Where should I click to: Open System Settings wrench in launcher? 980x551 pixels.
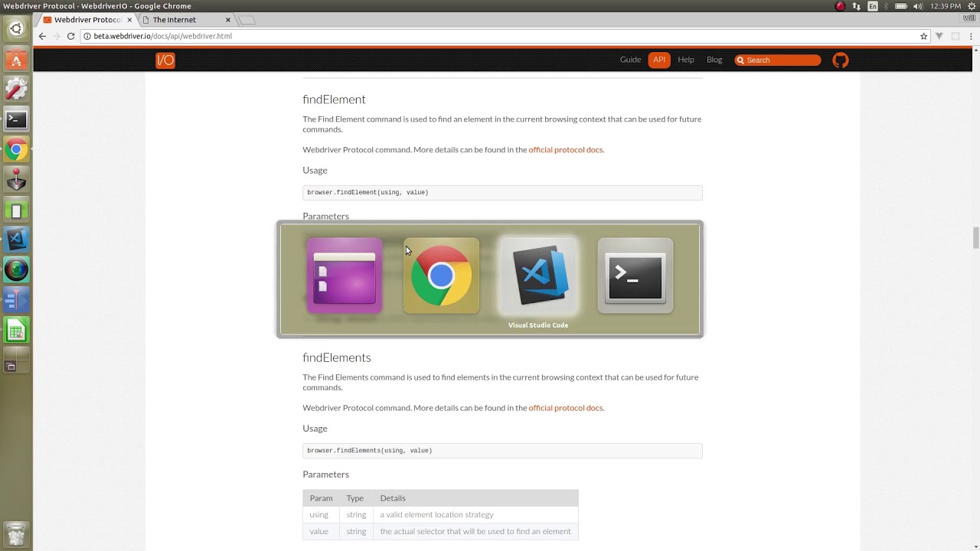pos(16,90)
